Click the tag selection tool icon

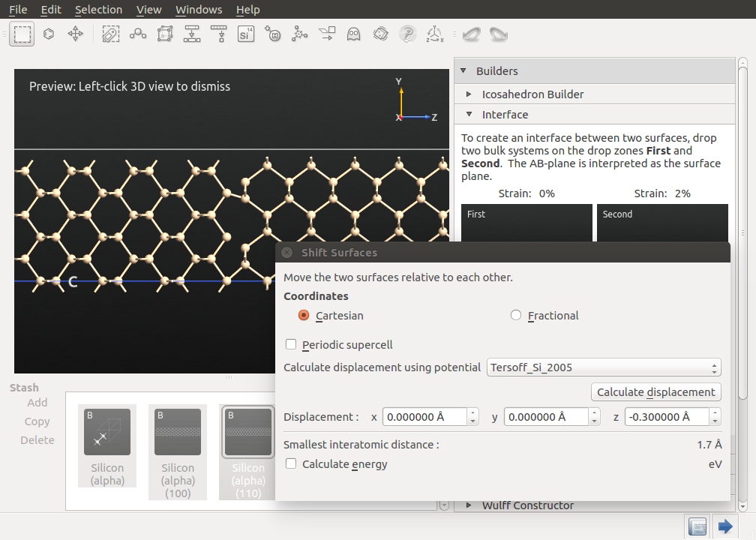click(x=111, y=34)
